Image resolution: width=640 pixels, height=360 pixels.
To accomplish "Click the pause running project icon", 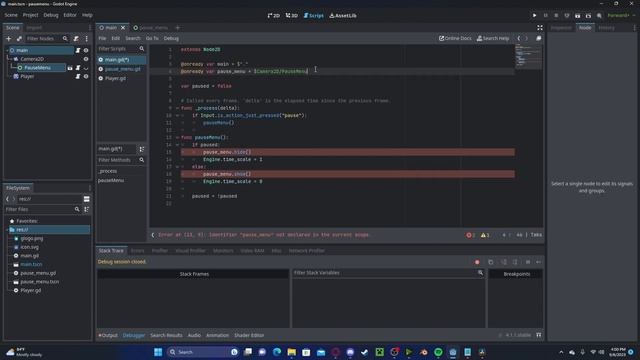I will click(545, 16).
